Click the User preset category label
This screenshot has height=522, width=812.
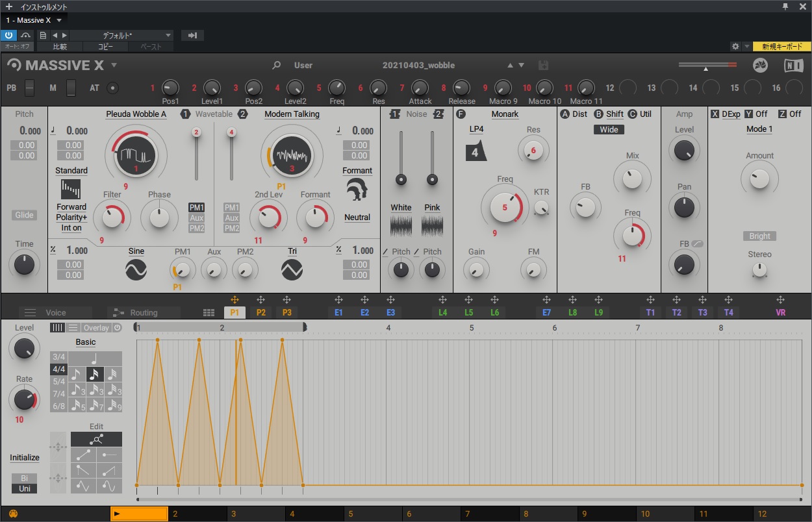point(303,65)
